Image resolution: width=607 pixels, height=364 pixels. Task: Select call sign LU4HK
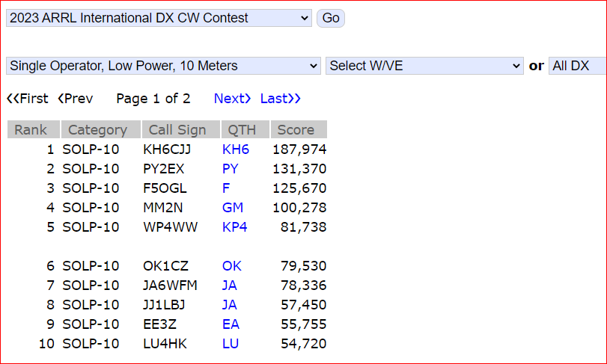click(165, 343)
